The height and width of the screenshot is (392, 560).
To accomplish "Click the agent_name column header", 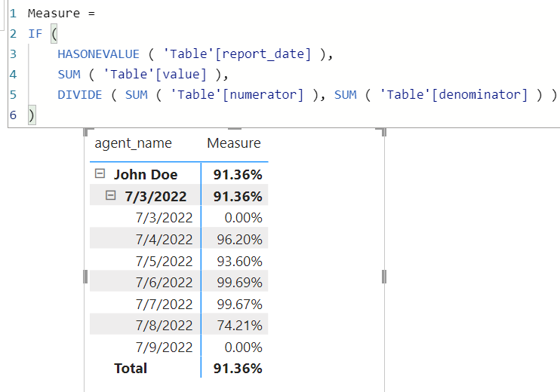I will click(x=134, y=143).
